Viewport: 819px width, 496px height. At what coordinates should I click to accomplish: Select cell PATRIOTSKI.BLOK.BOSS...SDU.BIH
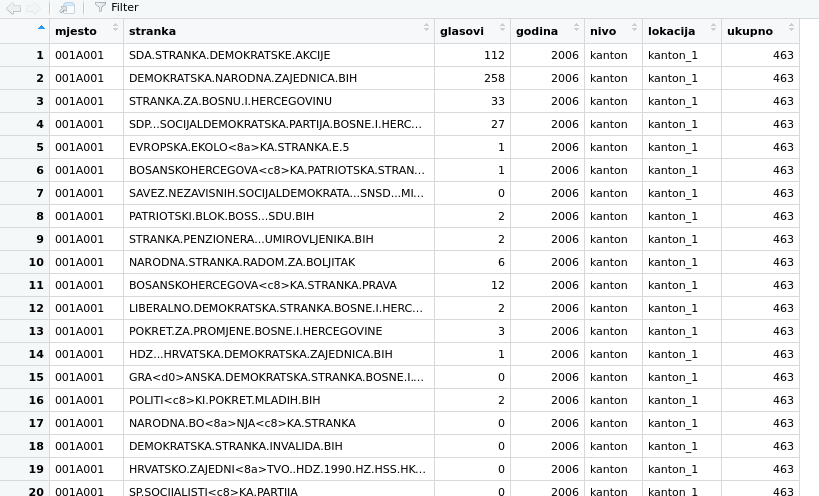[279, 216]
